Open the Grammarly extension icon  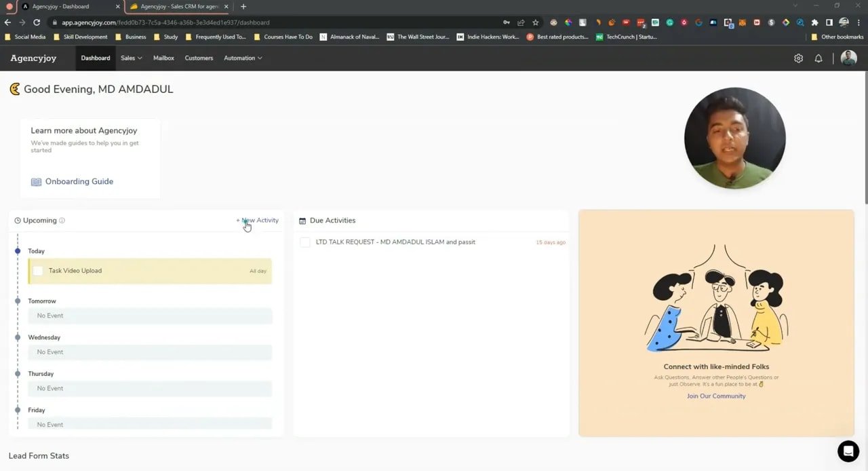click(x=669, y=22)
